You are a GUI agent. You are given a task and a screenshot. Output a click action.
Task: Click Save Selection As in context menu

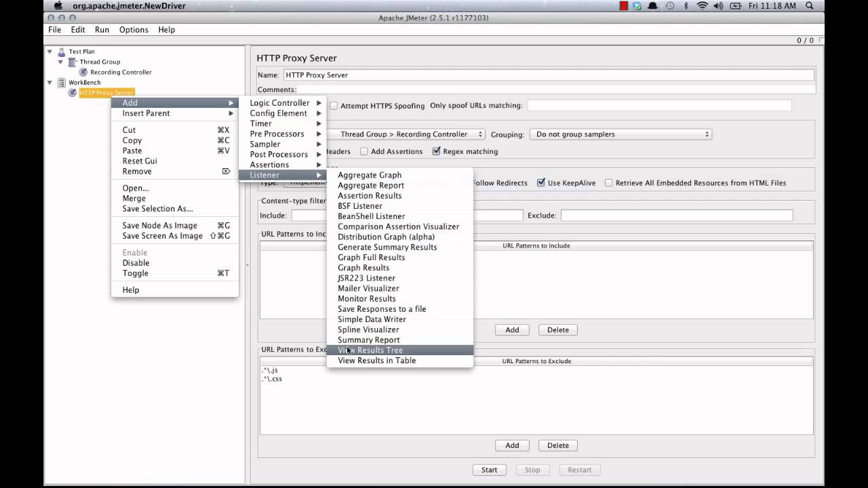pyautogui.click(x=175, y=209)
